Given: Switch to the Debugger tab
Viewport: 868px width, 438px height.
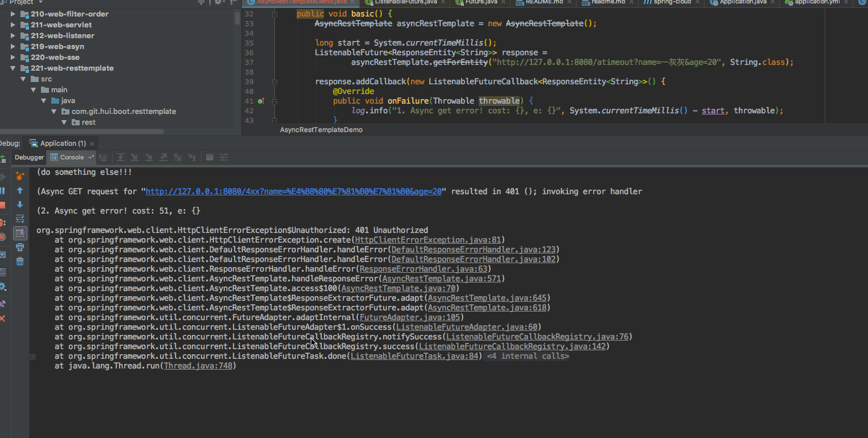Looking at the screenshot, I should point(29,157).
